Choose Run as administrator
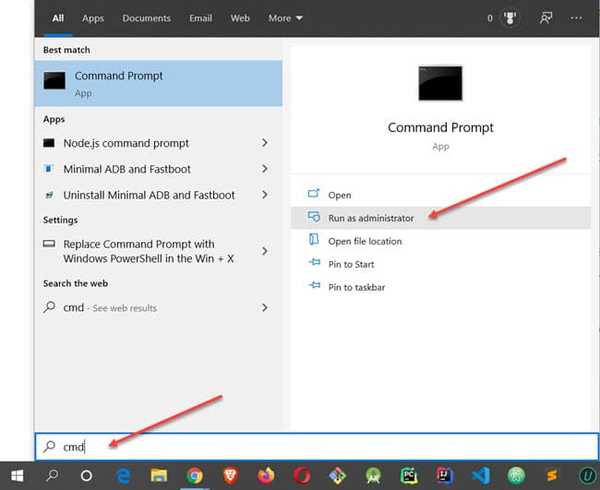Viewport: 600px width, 490px height. tap(440, 218)
